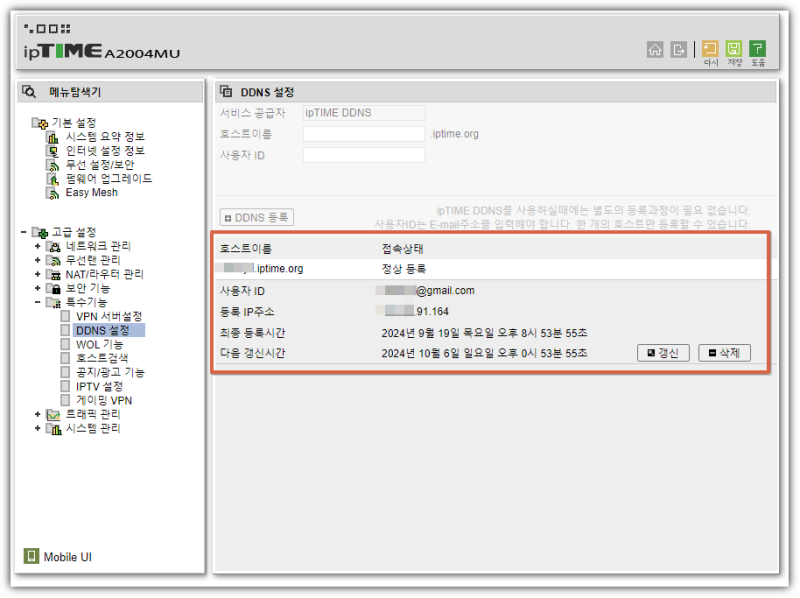Open help via the 도움 icon
This screenshot has width=800, height=598.
point(758,48)
